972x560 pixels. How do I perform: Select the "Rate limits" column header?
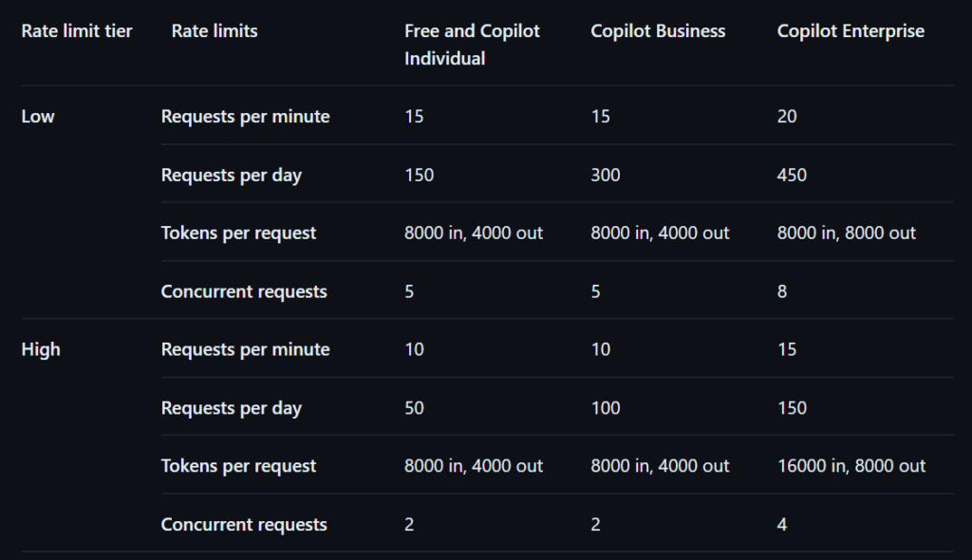pos(215,31)
